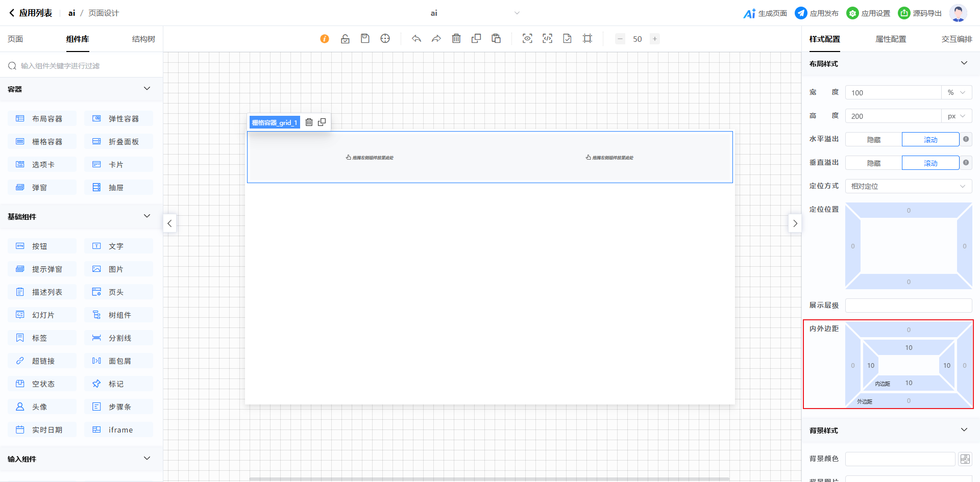This screenshot has width=980, height=482.
Task: Set 垂直溢出 to 隐藏
Action: pyautogui.click(x=873, y=163)
